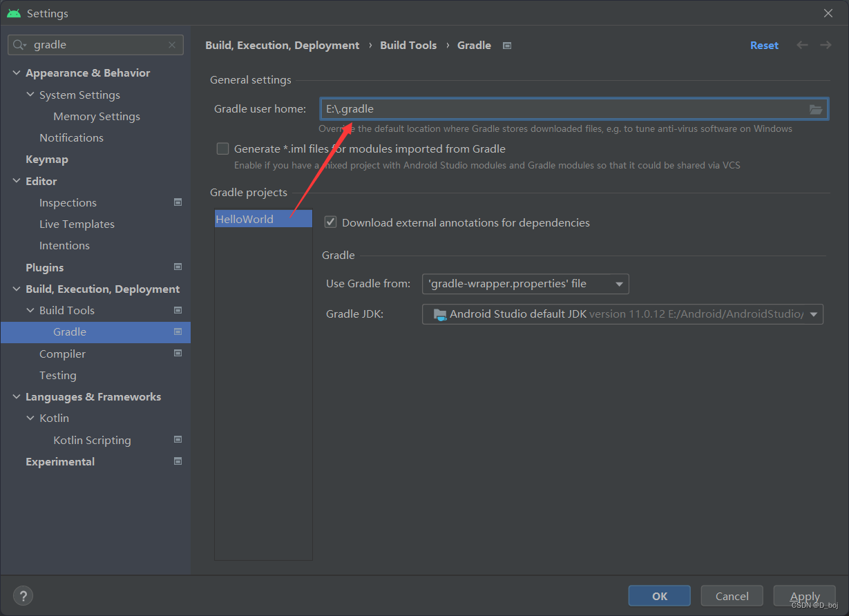Select Compiler in the settings tree
The height and width of the screenshot is (616, 849).
tap(62, 354)
